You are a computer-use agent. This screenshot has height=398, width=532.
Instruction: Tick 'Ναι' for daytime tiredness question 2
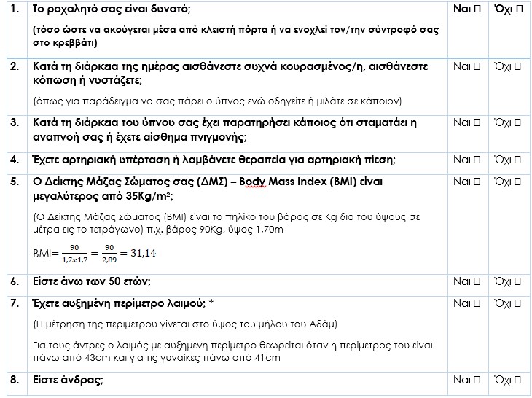(x=477, y=66)
